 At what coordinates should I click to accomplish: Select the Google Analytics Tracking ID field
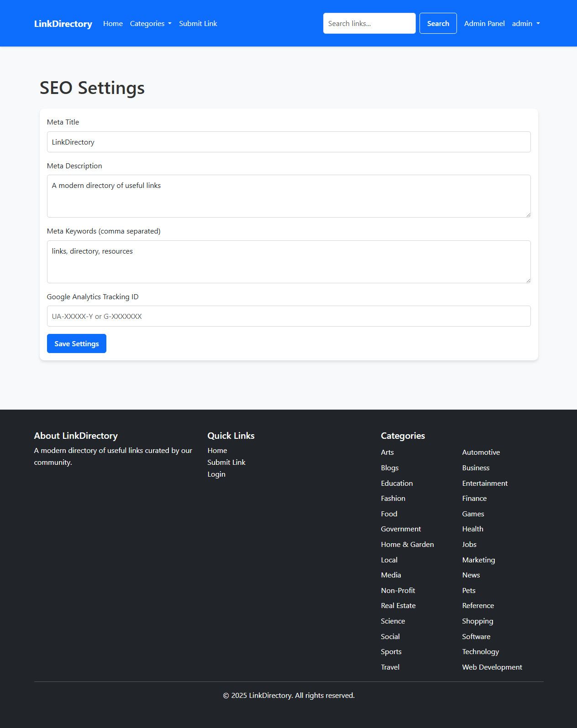pos(288,316)
